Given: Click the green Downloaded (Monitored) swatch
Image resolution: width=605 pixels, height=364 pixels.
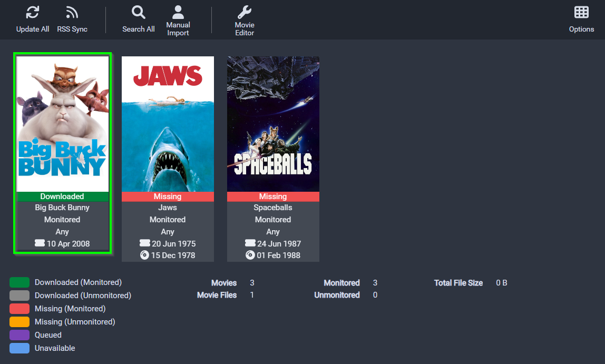Looking at the screenshot, I should pos(19,282).
